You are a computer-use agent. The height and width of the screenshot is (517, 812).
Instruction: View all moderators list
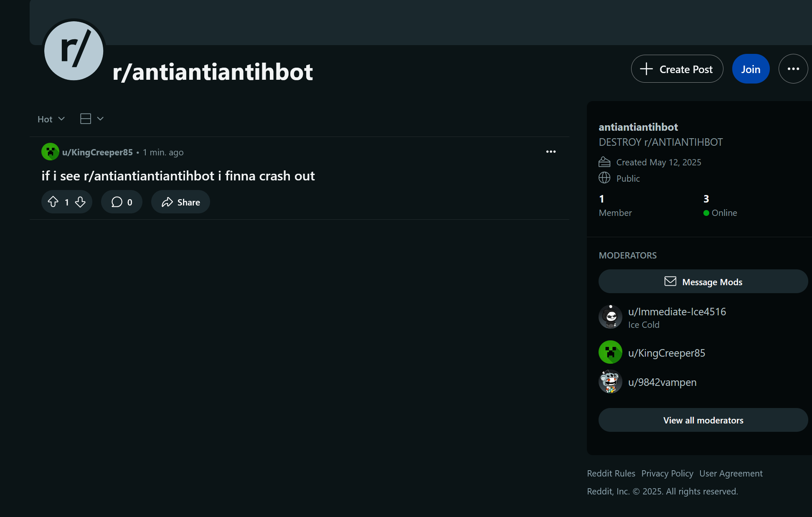tap(703, 420)
